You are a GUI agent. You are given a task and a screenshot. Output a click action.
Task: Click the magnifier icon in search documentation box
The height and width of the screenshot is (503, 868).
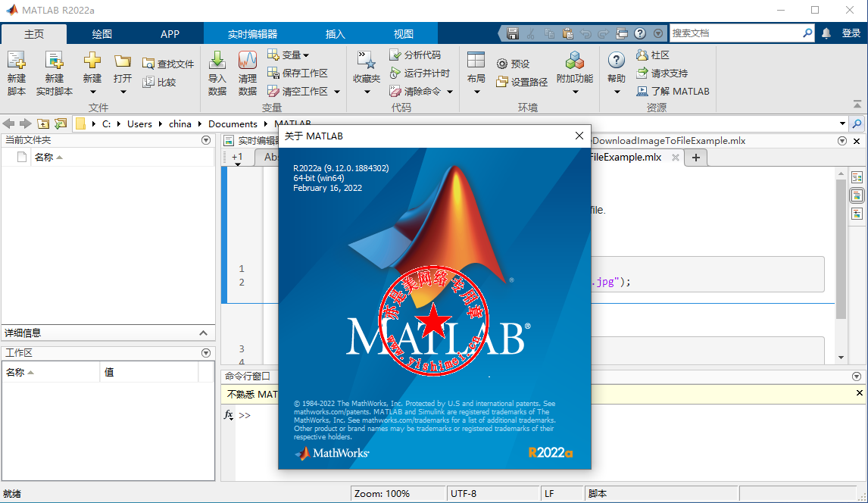[x=807, y=33]
